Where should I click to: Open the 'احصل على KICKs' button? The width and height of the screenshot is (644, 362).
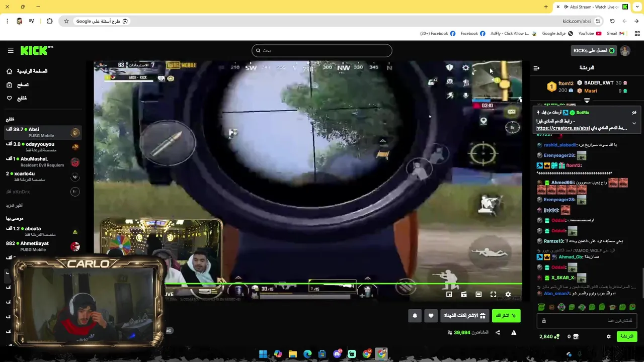[x=594, y=51]
